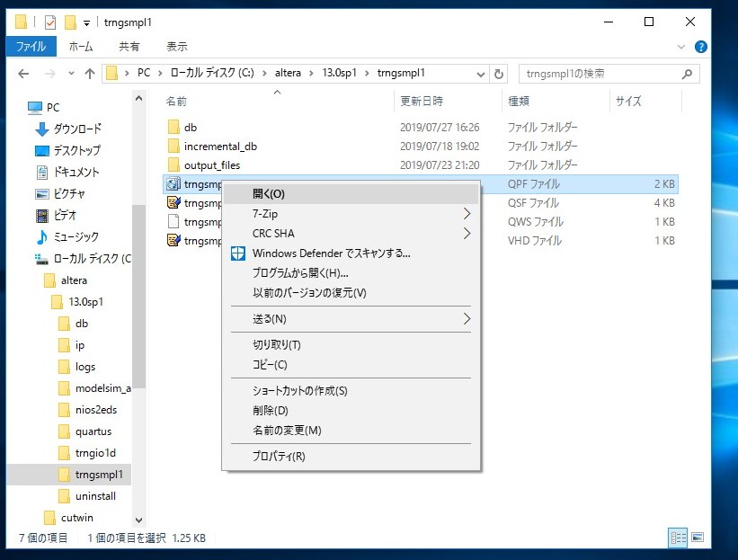Go up one folder level arrow
Image resolution: width=738 pixels, height=560 pixels.
[89, 74]
